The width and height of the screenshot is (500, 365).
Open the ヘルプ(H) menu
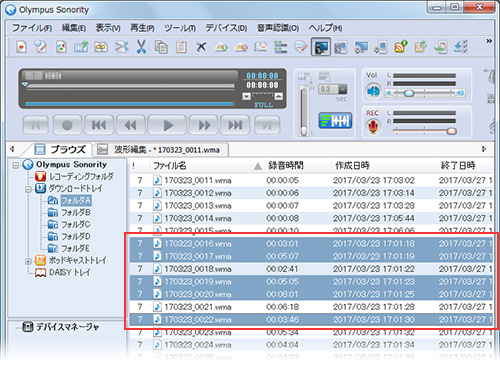[325, 28]
